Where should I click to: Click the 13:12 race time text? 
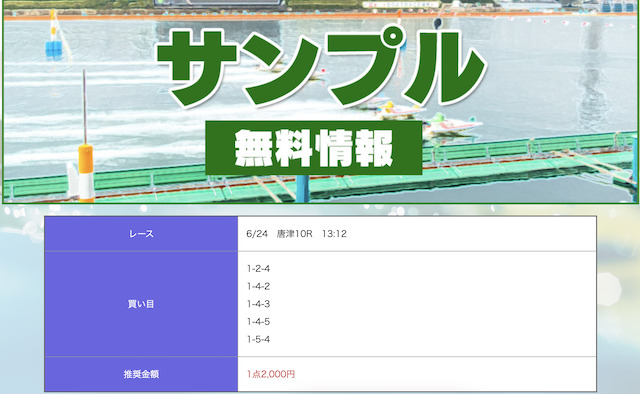click(334, 234)
